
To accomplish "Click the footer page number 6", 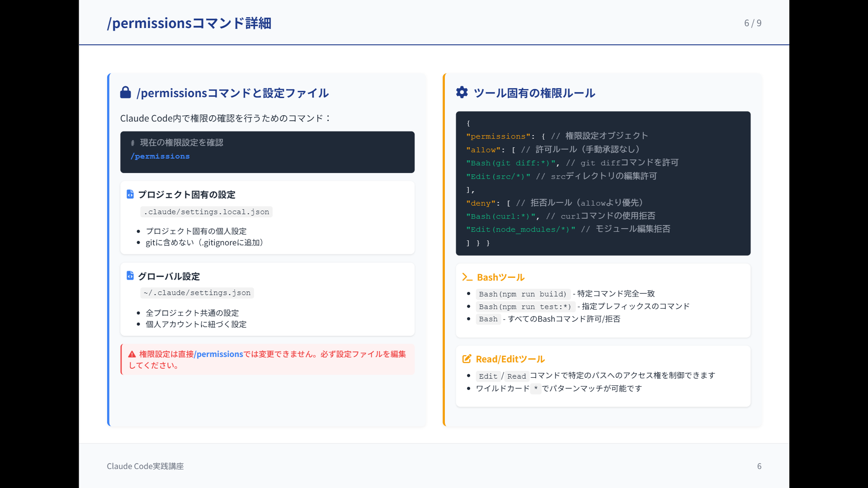I will tap(759, 466).
